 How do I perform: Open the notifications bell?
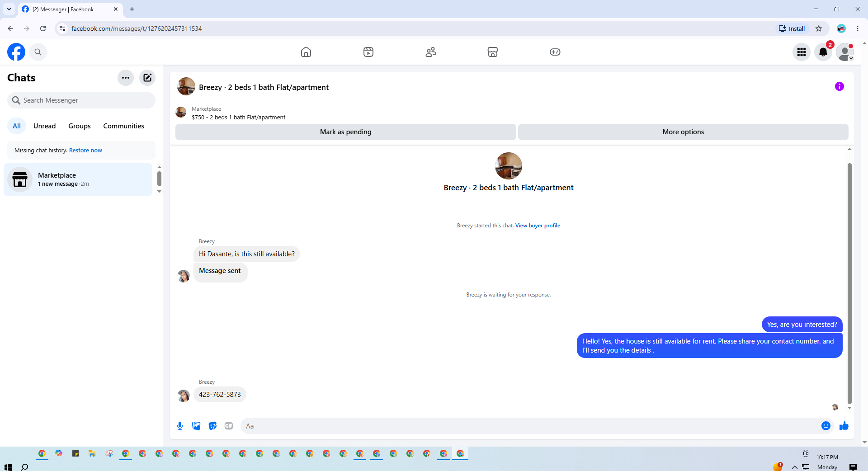(x=823, y=52)
